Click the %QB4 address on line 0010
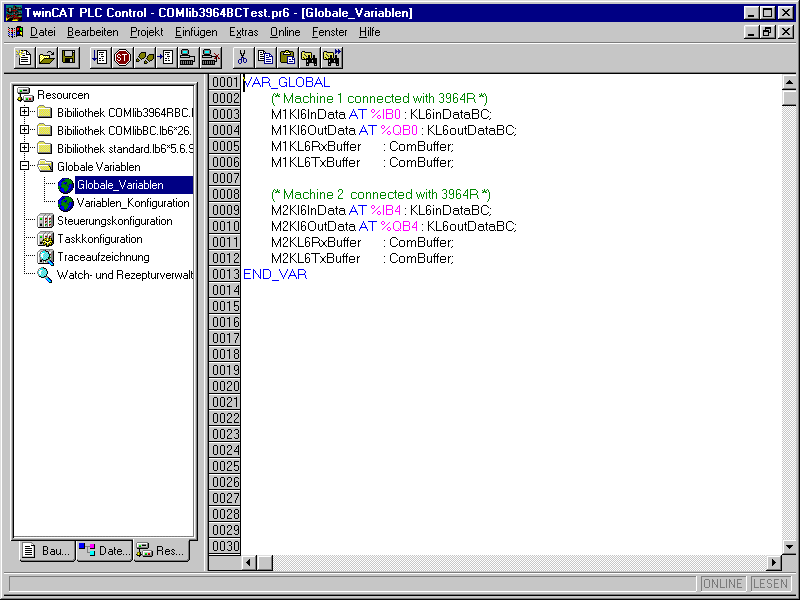 click(x=399, y=226)
